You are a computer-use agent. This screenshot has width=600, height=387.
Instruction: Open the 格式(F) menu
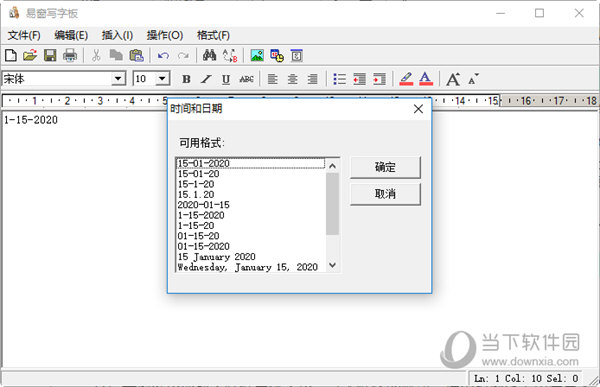pyautogui.click(x=213, y=36)
